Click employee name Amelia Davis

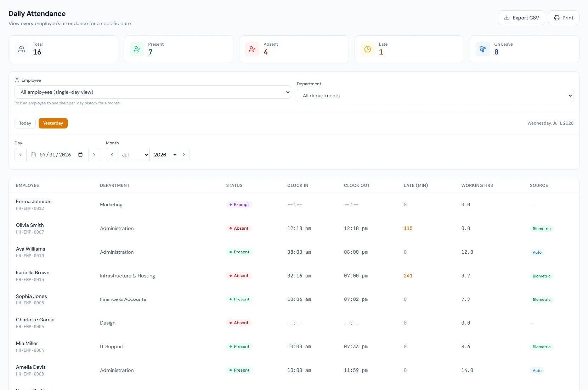(31, 367)
